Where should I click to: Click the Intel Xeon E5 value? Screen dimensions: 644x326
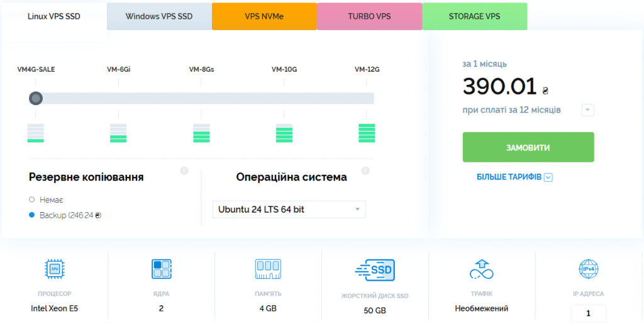click(x=55, y=308)
